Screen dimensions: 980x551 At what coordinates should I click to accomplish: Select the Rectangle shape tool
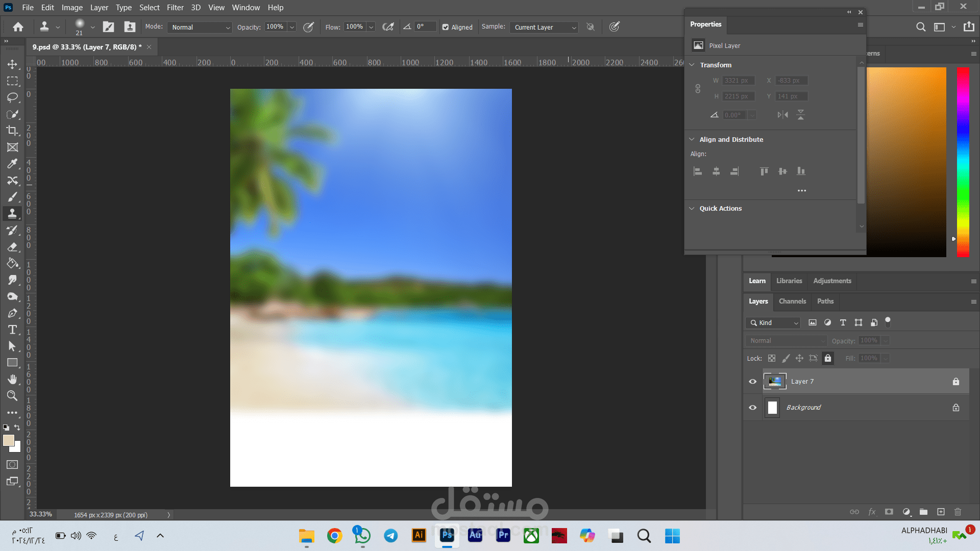pos(12,363)
